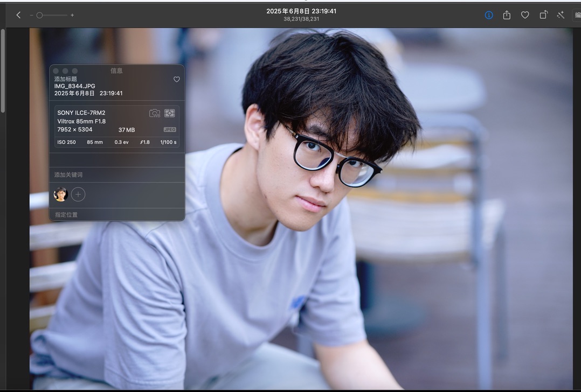The width and height of the screenshot is (581, 392).
Task: Click the ISO 250 value
Action: [67, 142]
